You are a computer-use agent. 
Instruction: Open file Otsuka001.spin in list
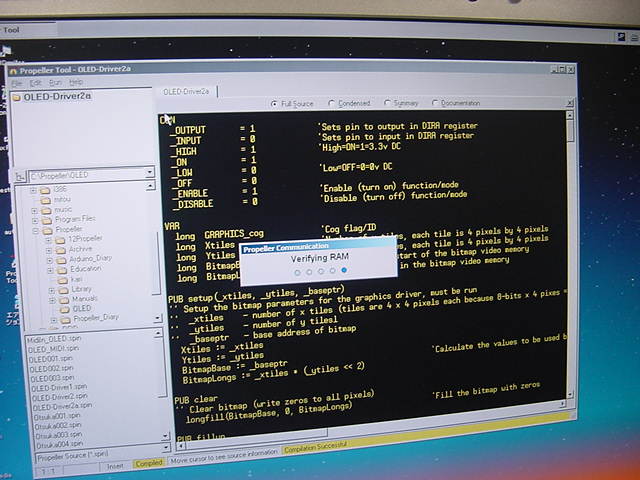click(x=57, y=416)
